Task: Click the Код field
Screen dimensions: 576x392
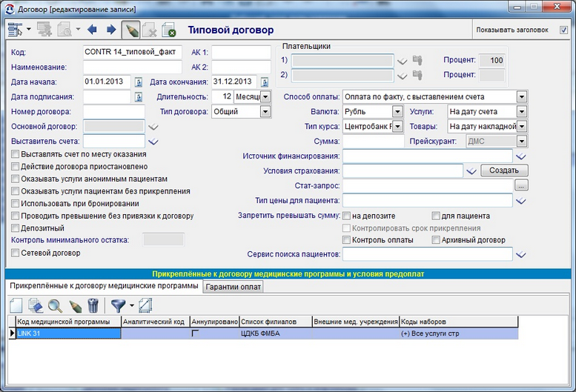Action: click(132, 52)
